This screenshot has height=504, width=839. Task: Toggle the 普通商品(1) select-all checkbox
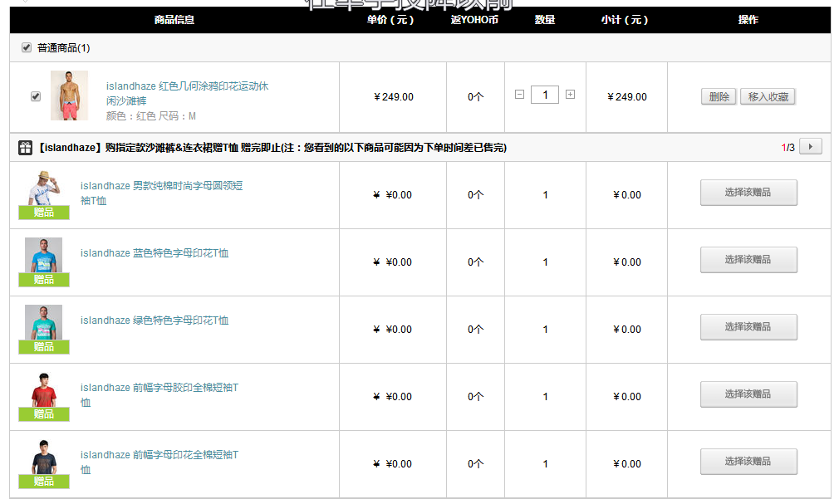(x=27, y=47)
